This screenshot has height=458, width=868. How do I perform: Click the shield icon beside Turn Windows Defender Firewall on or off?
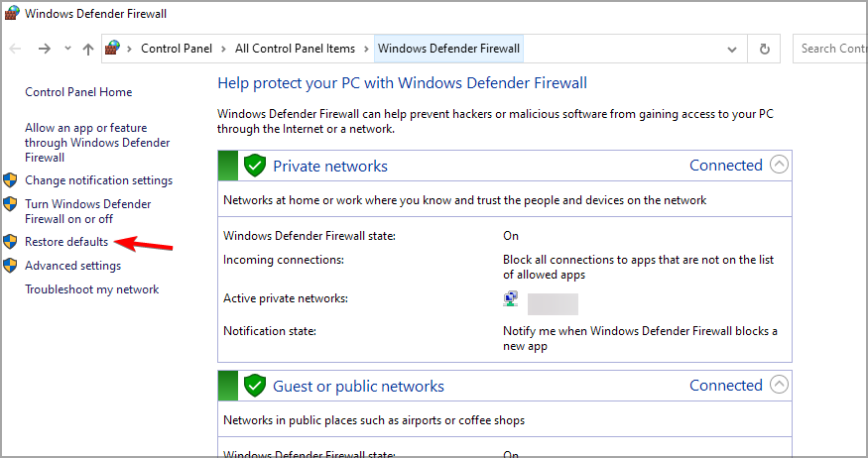click(10, 204)
